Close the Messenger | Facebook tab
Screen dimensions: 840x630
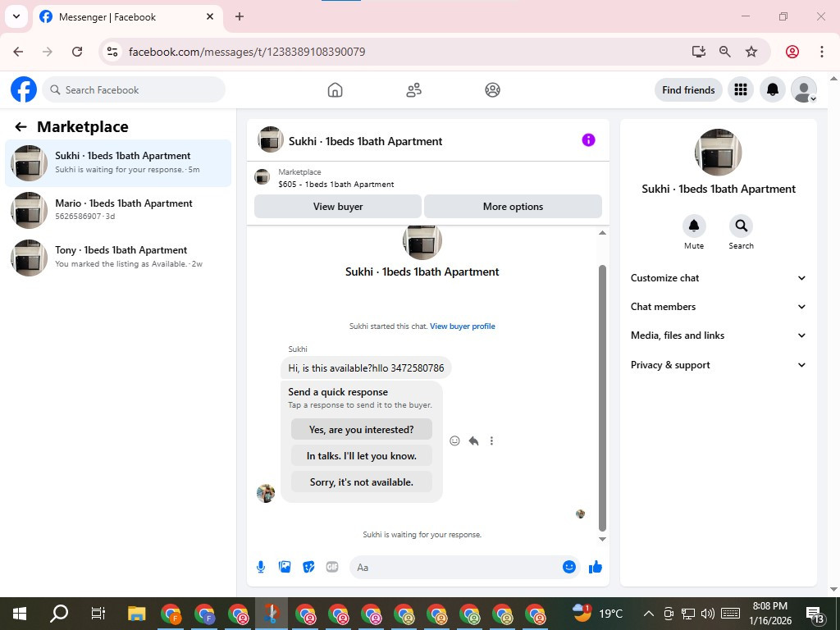pyautogui.click(x=210, y=16)
